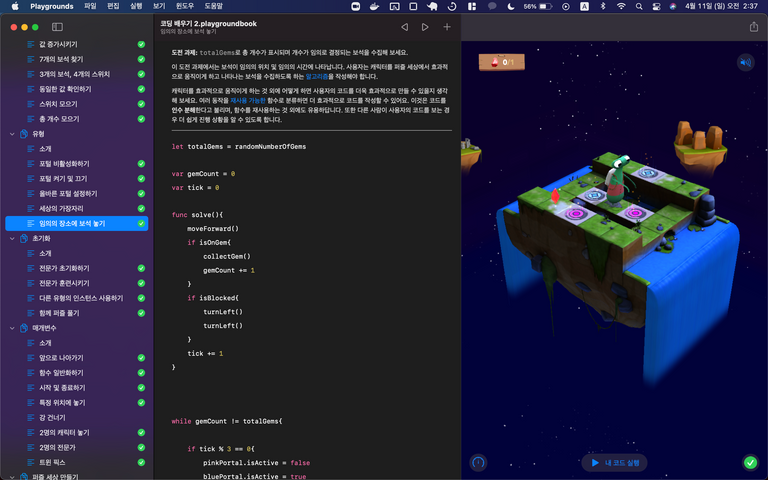Click completion checkmark for 트윈 픽스
Viewport: 768px width, 480px height.
(141, 462)
